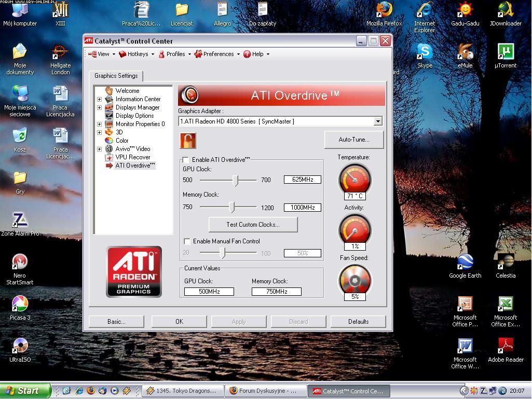Click the µTorrent desktop icon

pyautogui.click(x=505, y=52)
